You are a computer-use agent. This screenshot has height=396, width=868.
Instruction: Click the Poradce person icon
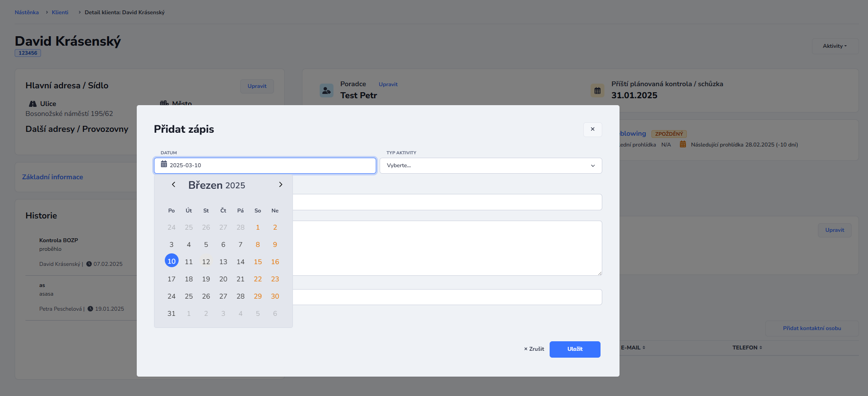tap(327, 90)
